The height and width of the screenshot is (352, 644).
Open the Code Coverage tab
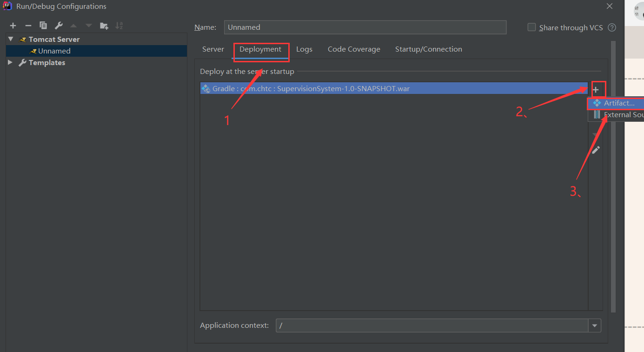354,49
